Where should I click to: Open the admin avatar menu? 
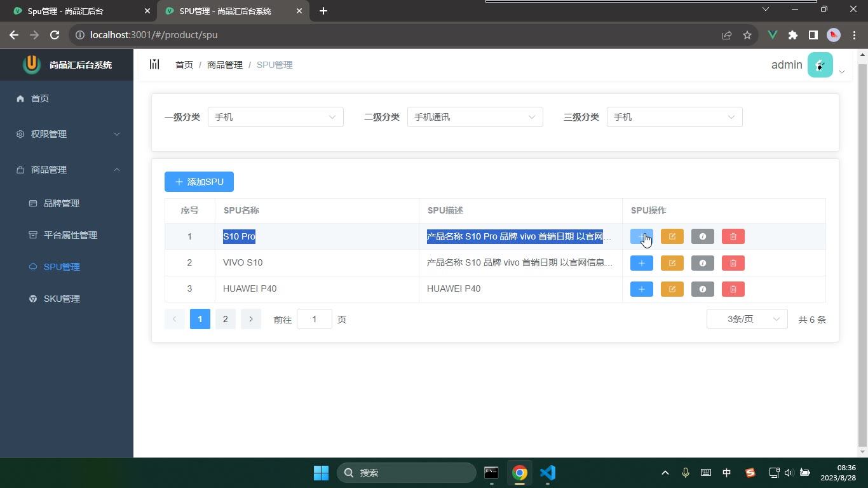tap(820, 65)
